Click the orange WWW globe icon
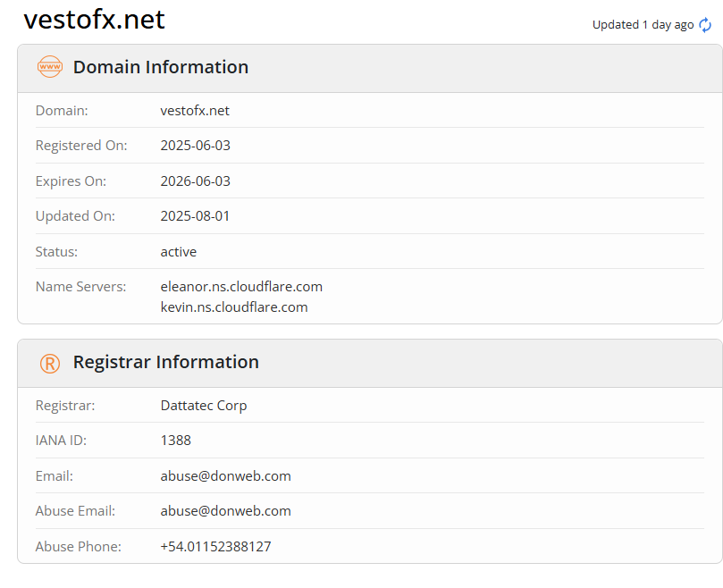Image resolution: width=723 pixels, height=588 pixels. point(50,67)
